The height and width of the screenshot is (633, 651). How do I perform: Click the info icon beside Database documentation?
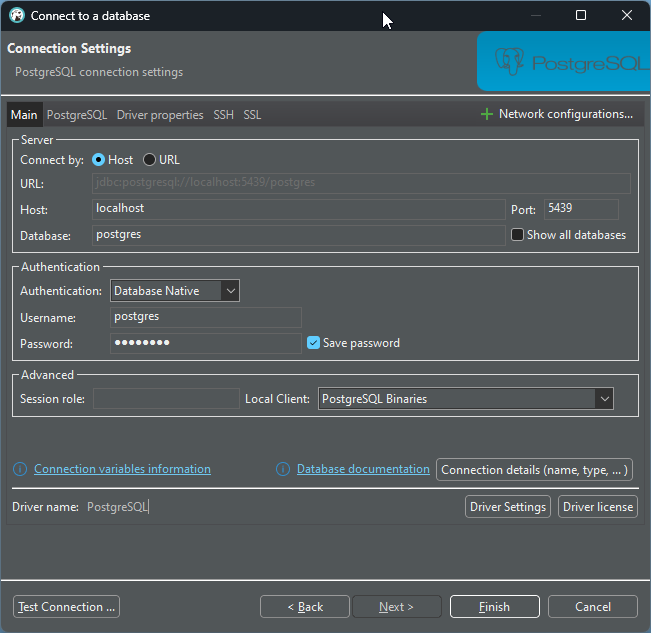pos(283,469)
